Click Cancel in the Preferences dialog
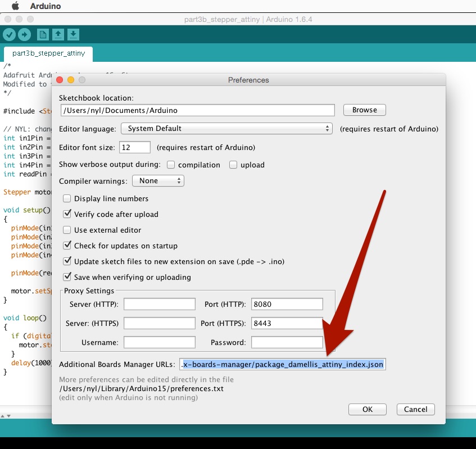476x449 pixels. pyautogui.click(x=416, y=409)
